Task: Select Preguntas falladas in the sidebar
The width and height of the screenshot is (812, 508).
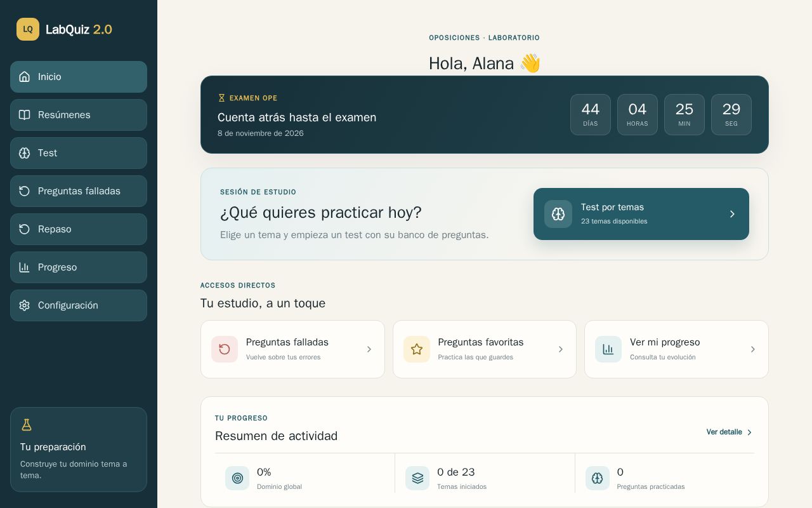Action: pyautogui.click(x=79, y=191)
